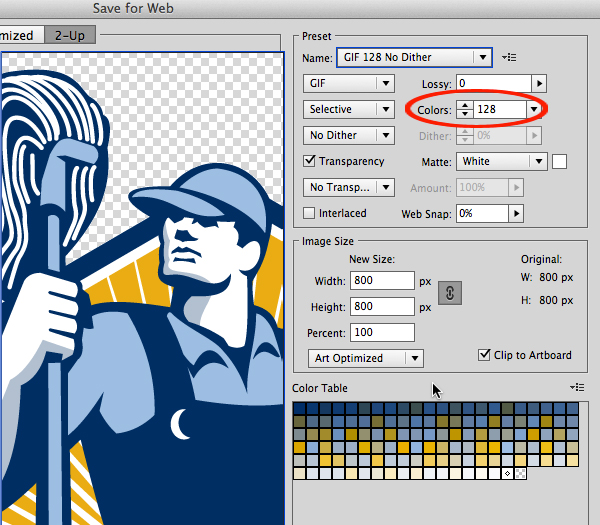The height and width of the screenshot is (525, 600).
Task: Enable the Interlaced checkbox
Action: (309, 213)
